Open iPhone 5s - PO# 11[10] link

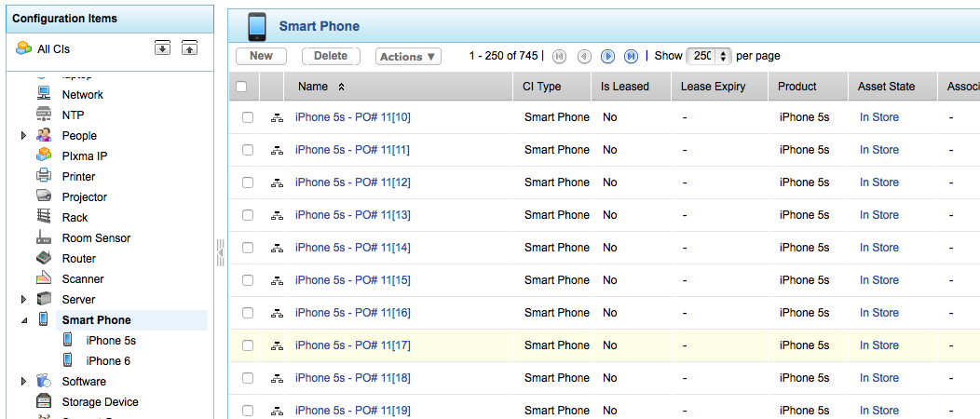(352, 117)
